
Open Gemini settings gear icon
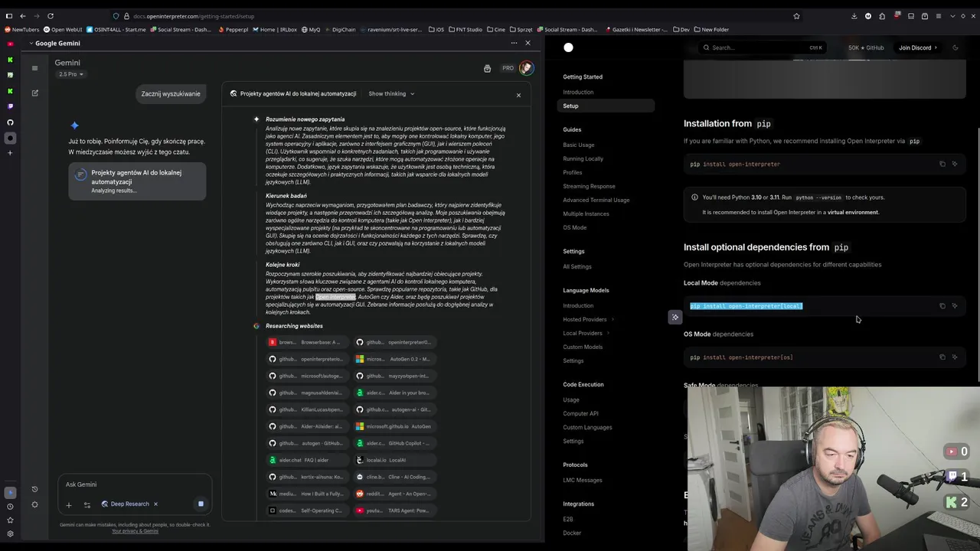click(x=34, y=504)
